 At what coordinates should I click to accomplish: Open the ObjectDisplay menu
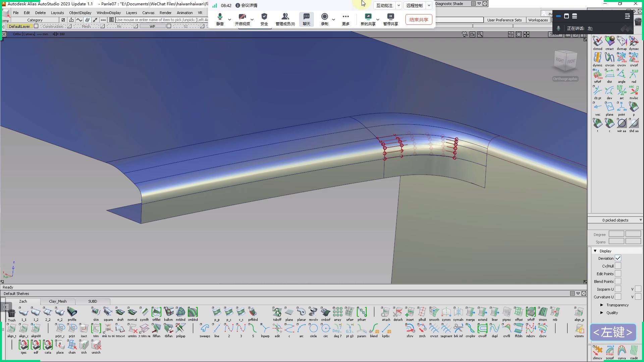coord(80,13)
